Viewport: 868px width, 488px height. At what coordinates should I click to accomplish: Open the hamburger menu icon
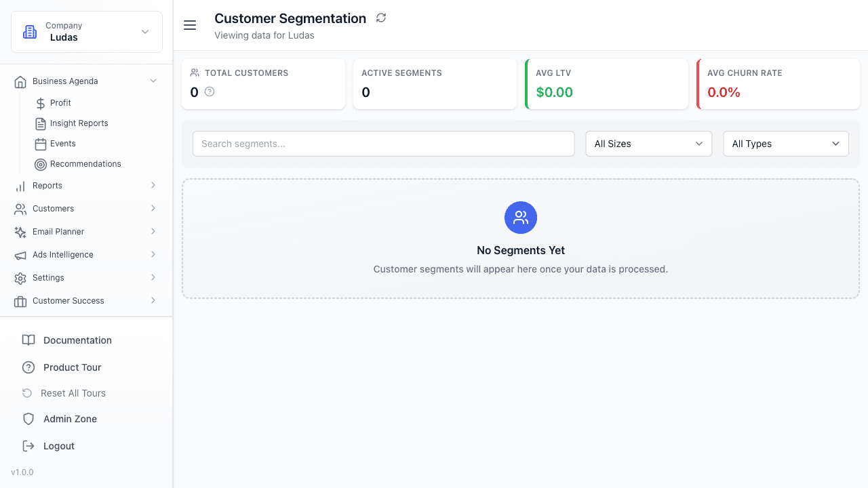(x=190, y=25)
